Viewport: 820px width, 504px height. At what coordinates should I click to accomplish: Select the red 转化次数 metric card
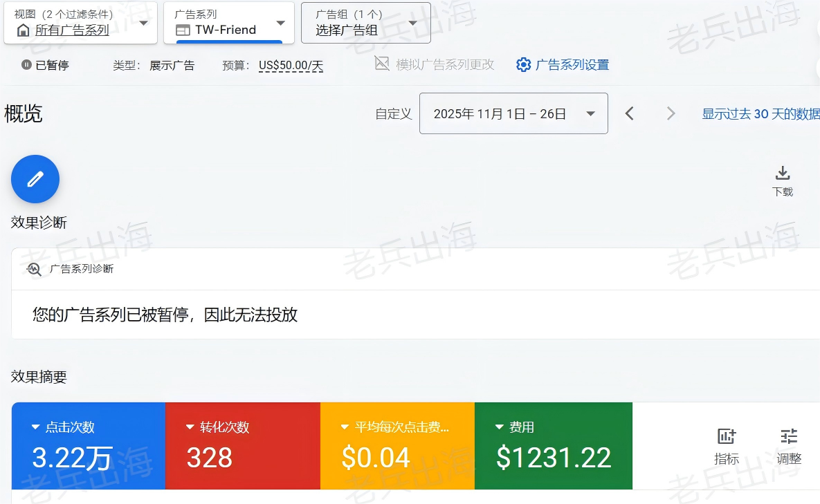(243, 446)
